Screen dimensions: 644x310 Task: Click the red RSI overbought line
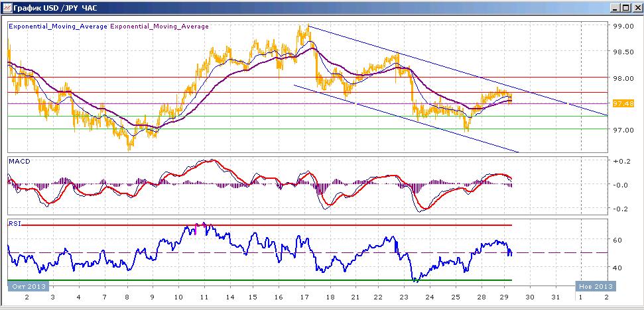click(x=267, y=225)
